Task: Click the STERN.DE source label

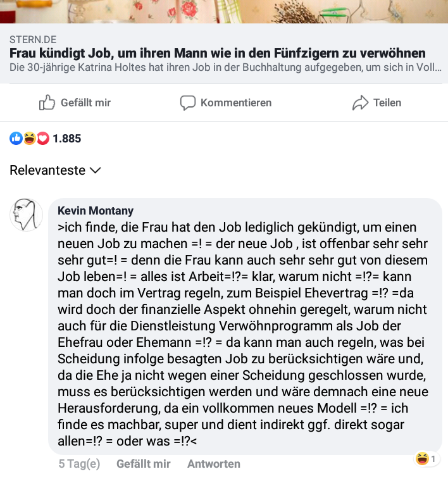Action: point(33,40)
